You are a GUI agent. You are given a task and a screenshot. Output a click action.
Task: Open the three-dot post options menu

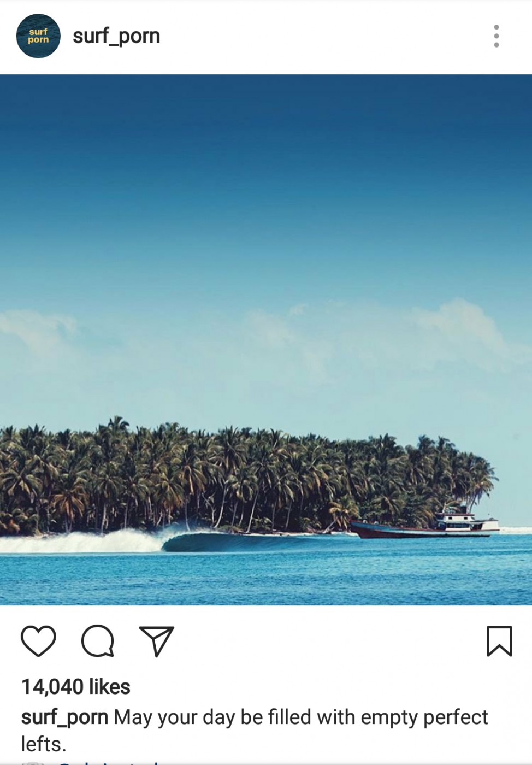click(496, 36)
